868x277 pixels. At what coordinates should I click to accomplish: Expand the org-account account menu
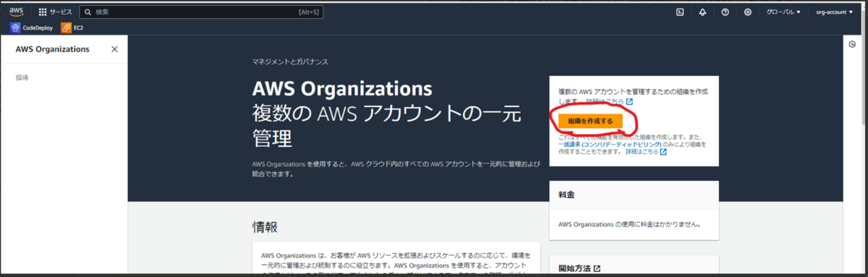[834, 12]
